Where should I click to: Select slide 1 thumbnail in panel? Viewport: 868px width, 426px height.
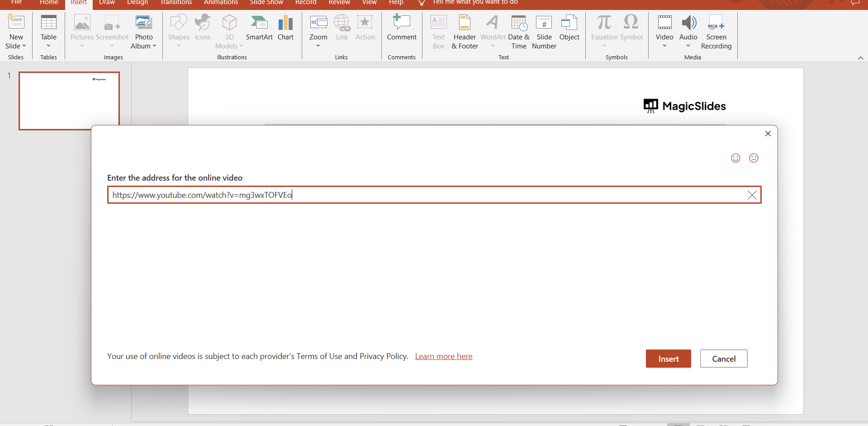pos(69,101)
